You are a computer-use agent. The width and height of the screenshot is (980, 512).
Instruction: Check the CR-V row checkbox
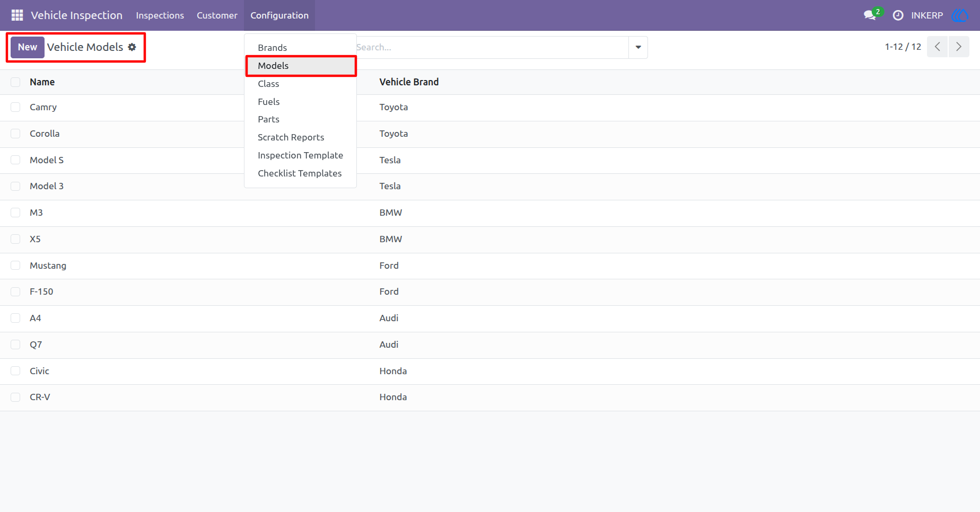15,397
